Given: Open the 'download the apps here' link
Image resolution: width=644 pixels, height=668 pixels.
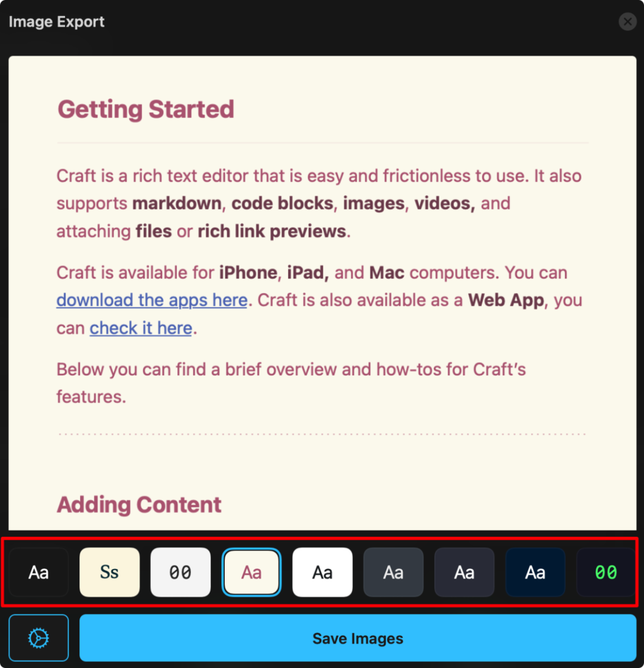Looking at the screenshot, I should pyautogui.click(x=152, y=300).
